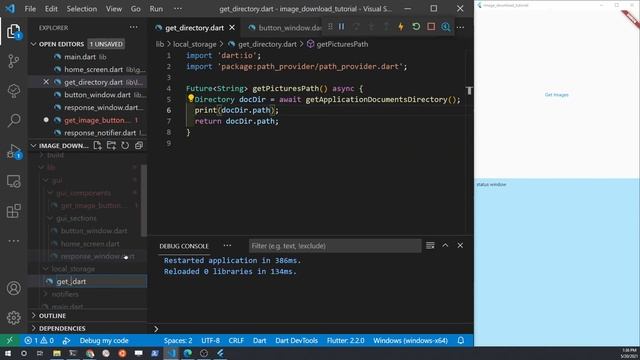Image resolution: width=640 pixels, height=360 pixels.
Task: Close the get_directory.dart editor tab
Action: (232, 27)
